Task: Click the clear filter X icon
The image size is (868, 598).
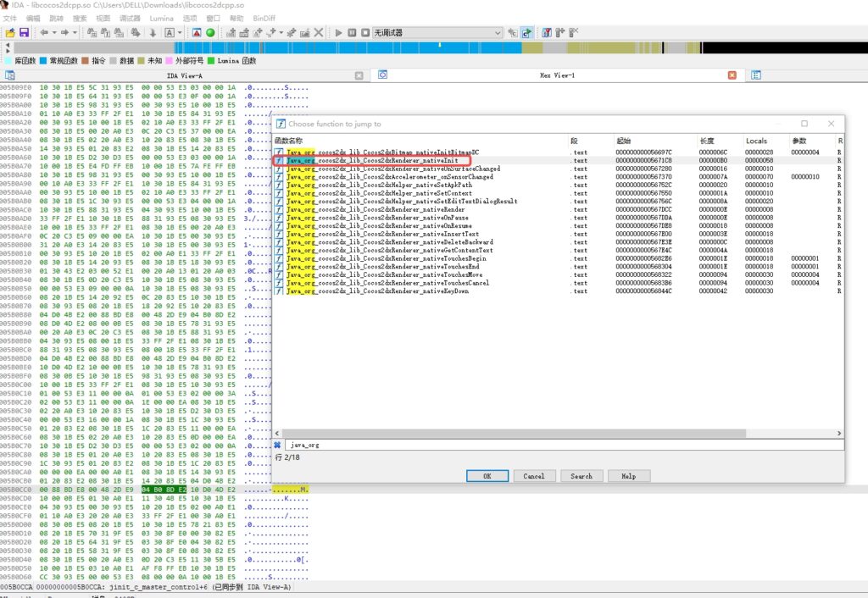Action: (277, 444)
